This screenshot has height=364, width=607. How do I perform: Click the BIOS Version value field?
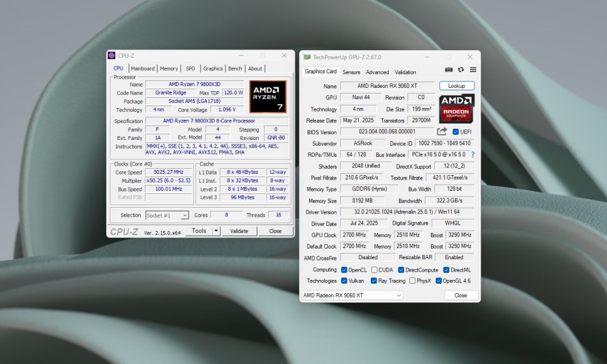coord(387,132)
